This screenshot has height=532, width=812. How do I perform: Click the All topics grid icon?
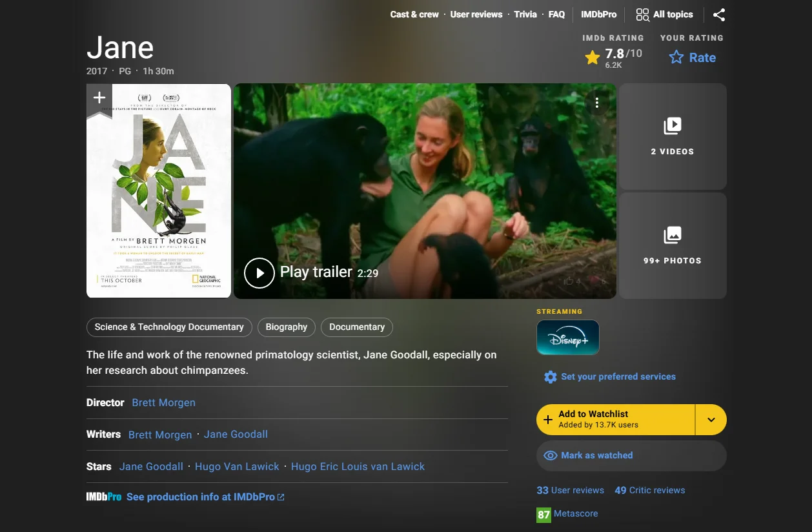pos(642,14)
